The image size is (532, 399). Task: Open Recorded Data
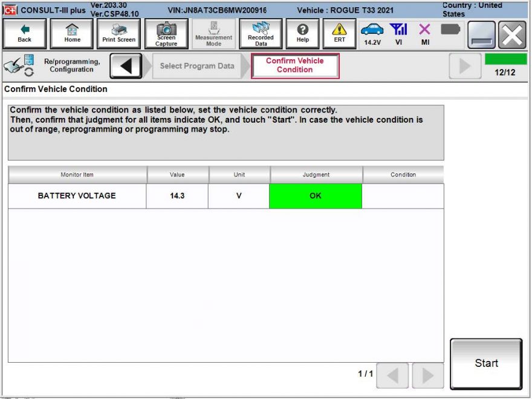(x=260, y=33)
